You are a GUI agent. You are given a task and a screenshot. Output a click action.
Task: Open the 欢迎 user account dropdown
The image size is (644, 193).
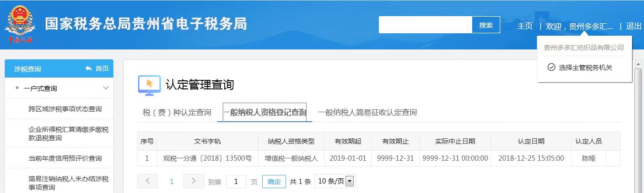579,26
